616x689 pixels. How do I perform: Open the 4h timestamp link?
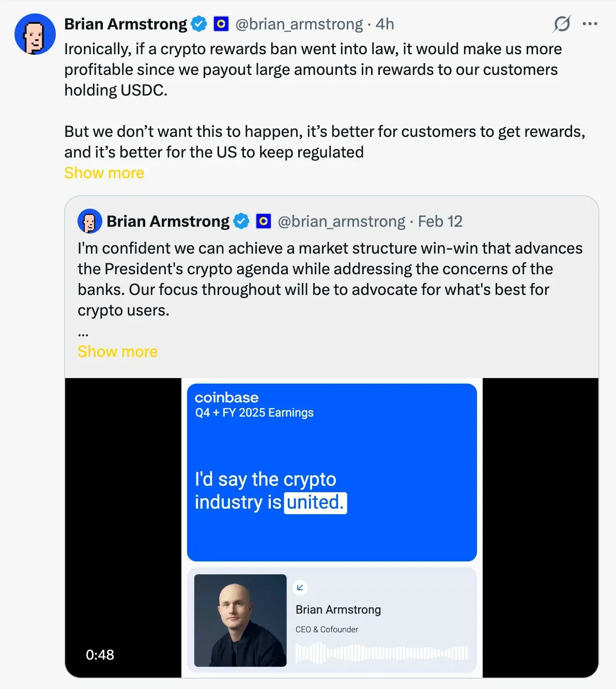(385, 24)
